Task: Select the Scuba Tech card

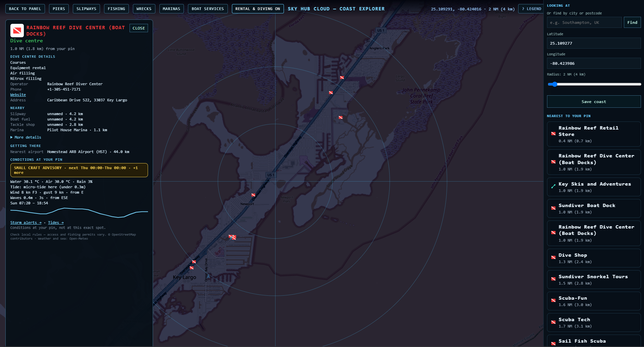Action: click(594, 323)
